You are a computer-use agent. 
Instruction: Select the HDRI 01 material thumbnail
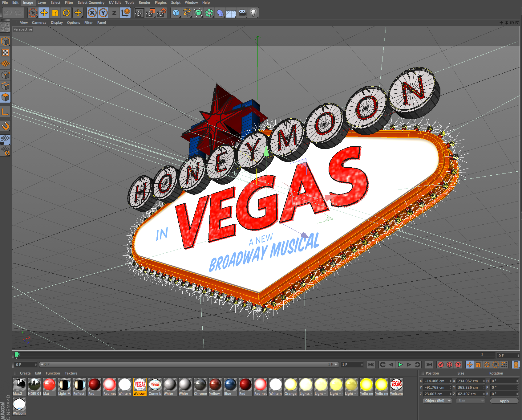coord(34,387)
